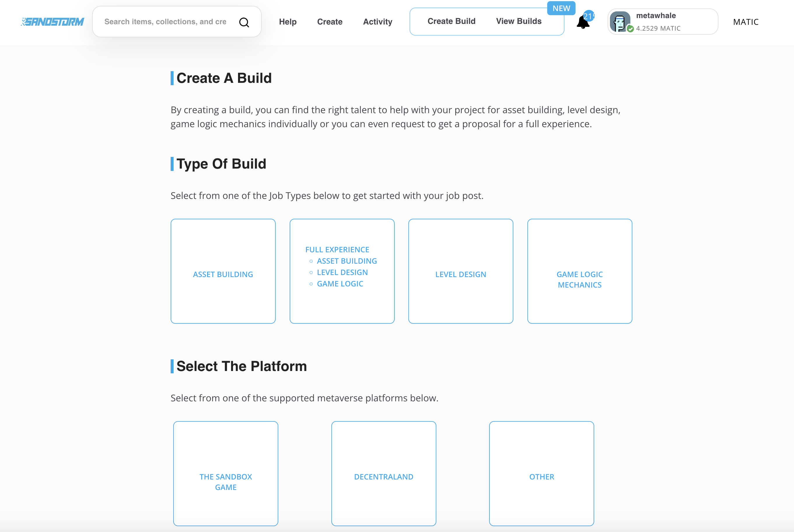Open the MATIC network selector
Image resolution: width=794 pixels, height=532 pixels.
click(746, 22)
